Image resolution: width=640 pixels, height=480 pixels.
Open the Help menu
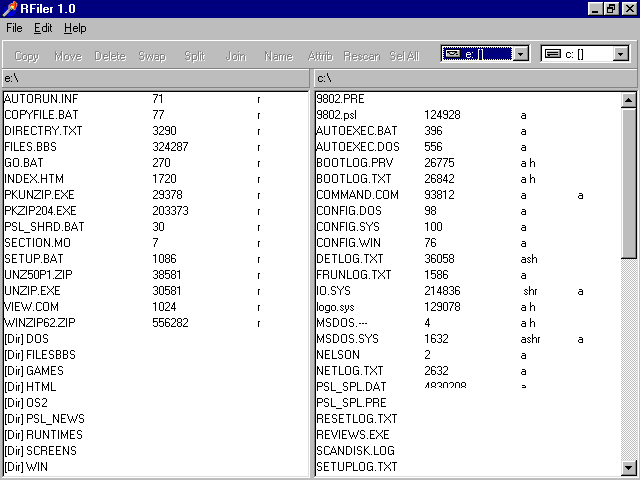(75, 28)
